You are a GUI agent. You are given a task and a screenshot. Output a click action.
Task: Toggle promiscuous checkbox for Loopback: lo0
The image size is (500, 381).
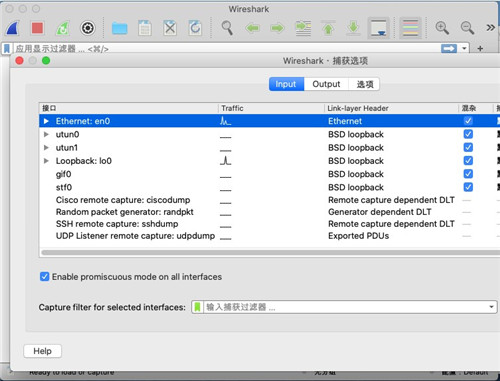point(468,161)
